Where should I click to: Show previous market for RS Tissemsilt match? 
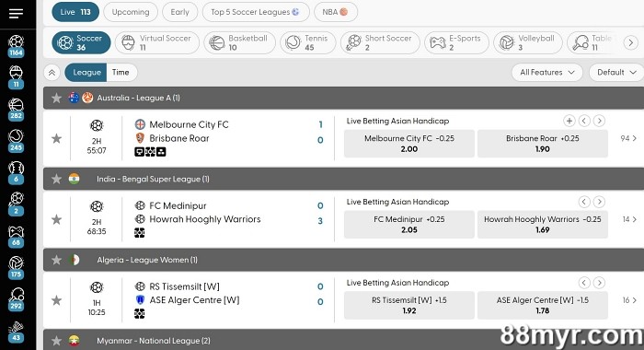[x=584, y=283]
